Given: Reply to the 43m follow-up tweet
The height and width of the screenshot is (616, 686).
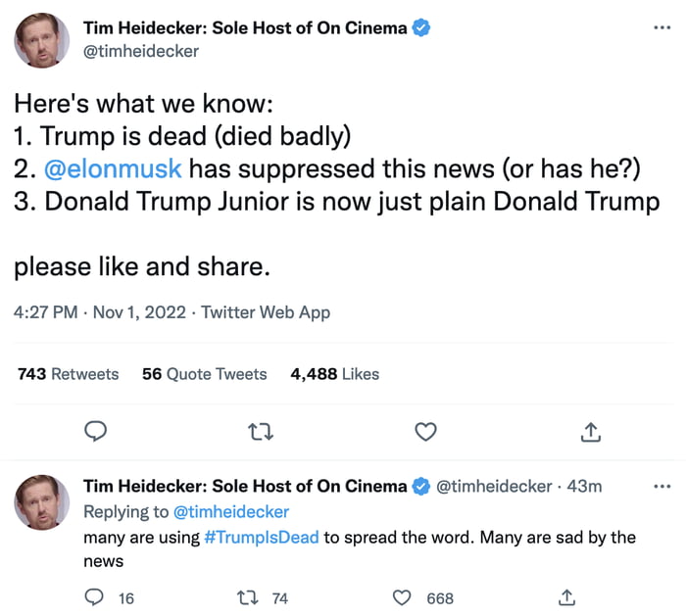Looking at the screenshot, I should click(94, 597).
